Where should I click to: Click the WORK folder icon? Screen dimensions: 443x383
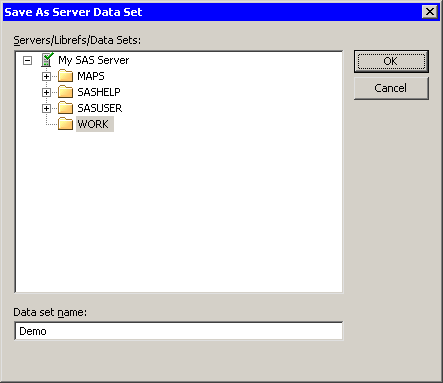tap(65, 124)
